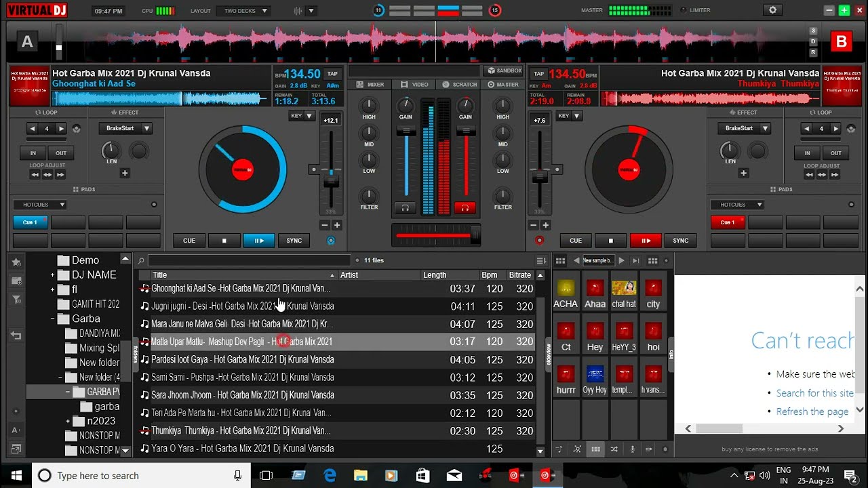Play or pause deck B
Image resolution: width=868 pixels, height=488 pixels.
(645, 240)
